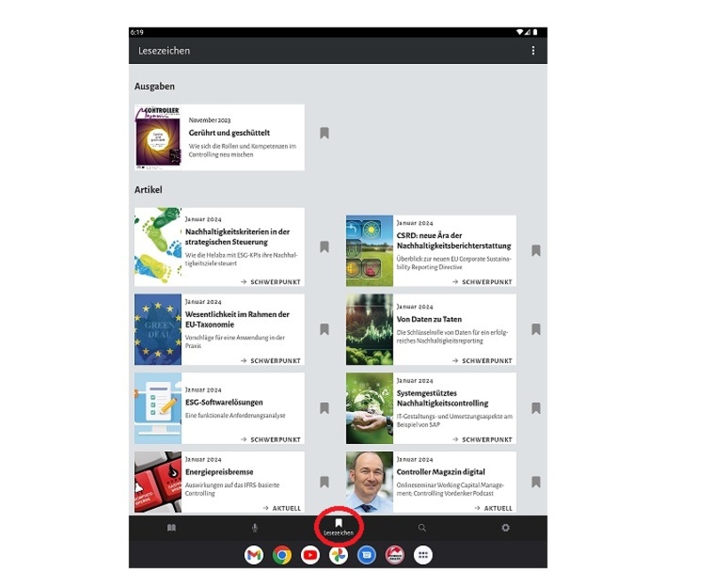Unbookmark the Von Daten zu Taten article
Screen dimensions: 728x587
535,329
